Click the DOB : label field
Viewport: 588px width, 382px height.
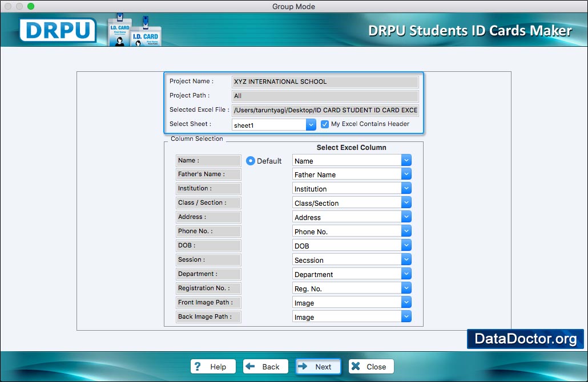click(208, 245)
